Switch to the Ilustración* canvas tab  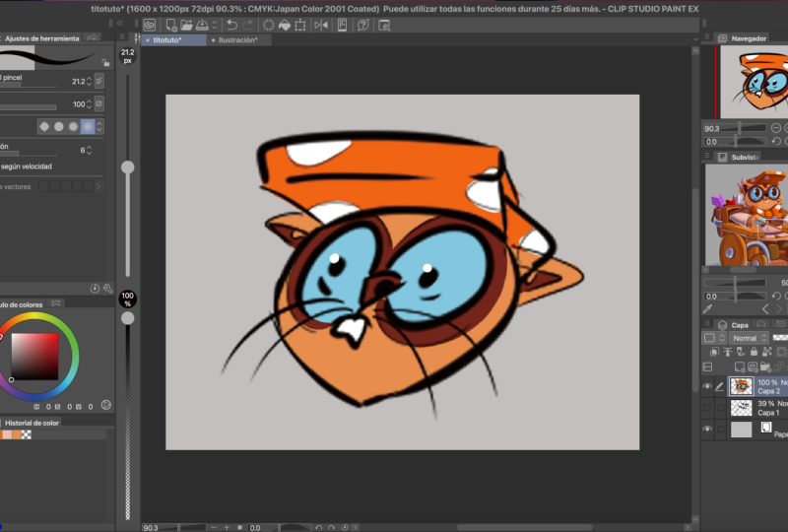pos(238,40)
